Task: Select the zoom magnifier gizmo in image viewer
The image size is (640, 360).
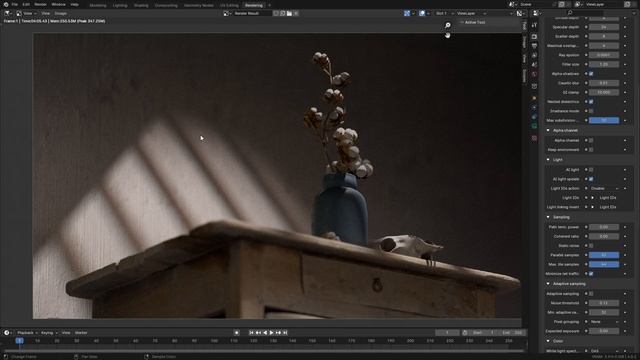Action: (x=448, y=25)
